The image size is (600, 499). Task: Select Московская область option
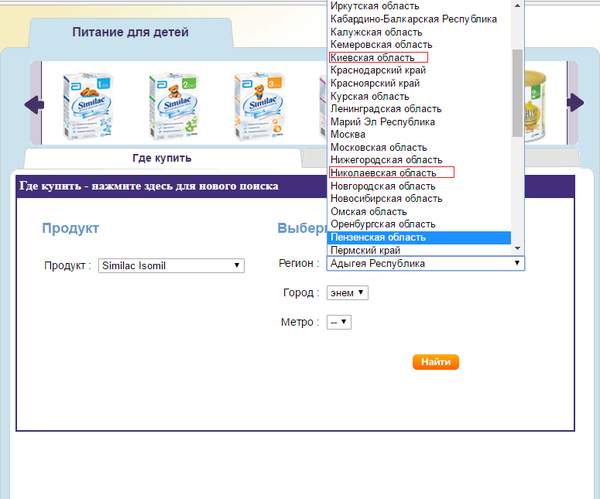click(419, 147)
